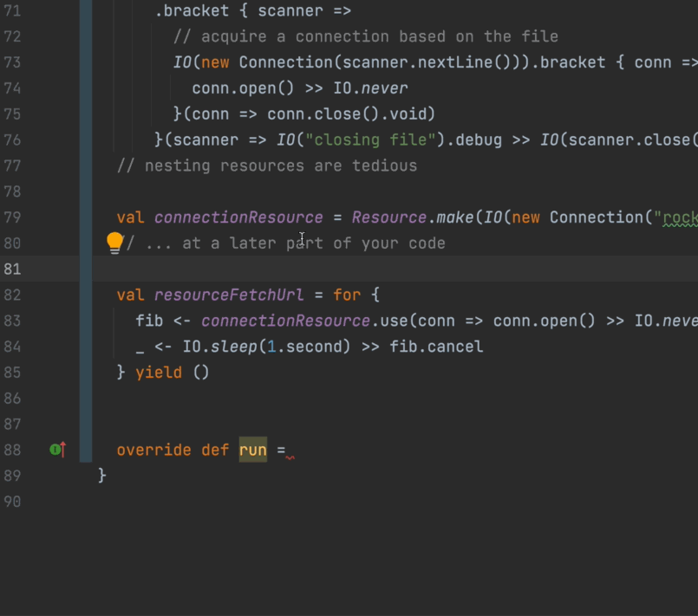Click the connectionResource declaration on line 79

tap(238, 217)
